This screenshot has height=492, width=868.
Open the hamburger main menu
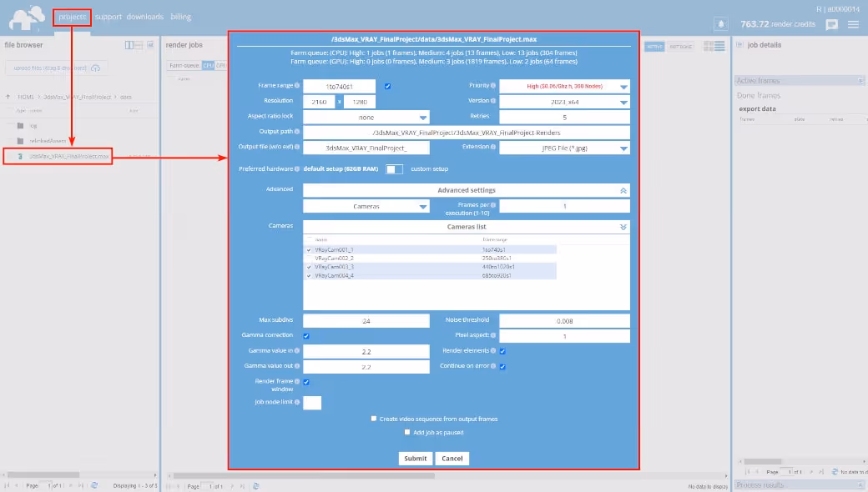click(x=853, y=24)
